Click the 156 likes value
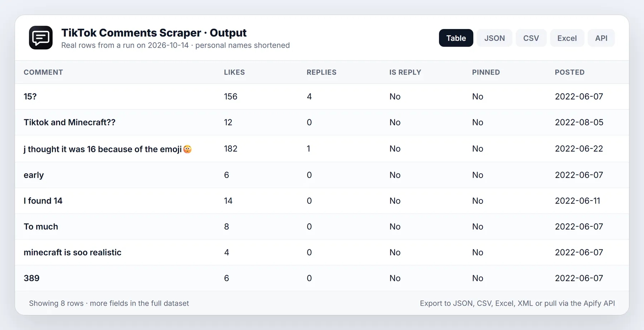Image resolution: width=644 pixels, height=330 pixels. pyautogui.click(x=231, y=97)
